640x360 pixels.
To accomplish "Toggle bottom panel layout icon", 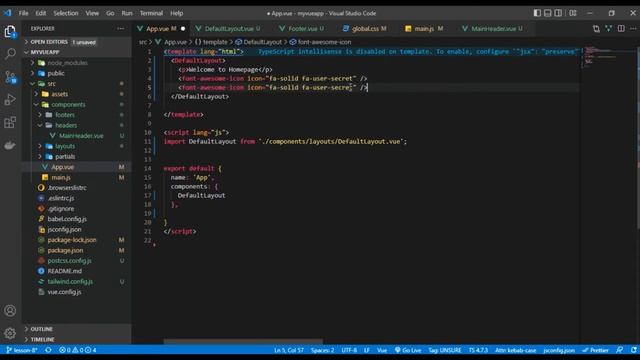I will pos(547,13).
